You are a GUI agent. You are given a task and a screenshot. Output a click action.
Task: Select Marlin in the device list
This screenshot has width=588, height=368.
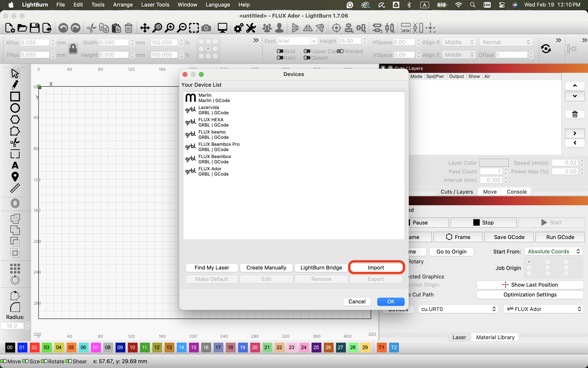294,98
